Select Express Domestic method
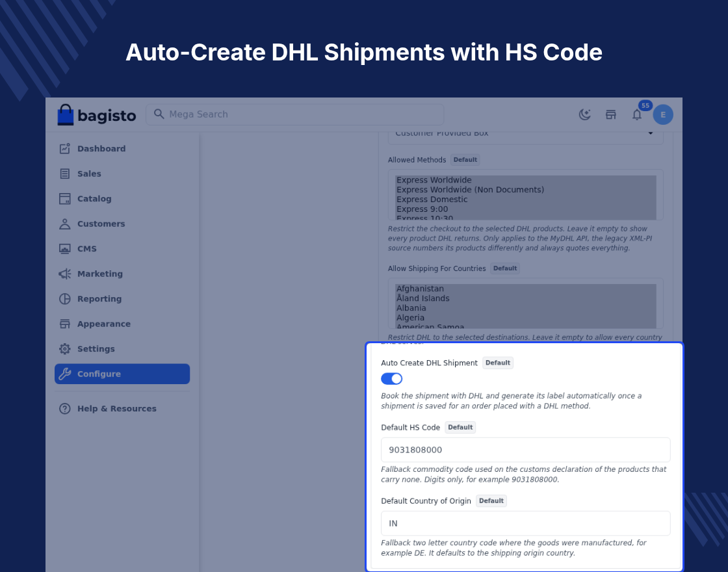 point(526,200)
